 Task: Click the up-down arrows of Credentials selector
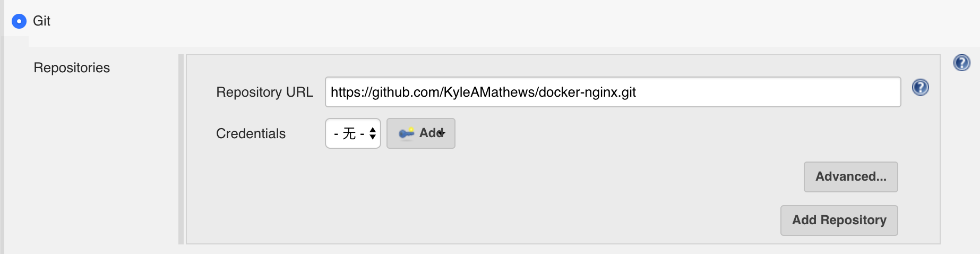pos(373,133)
